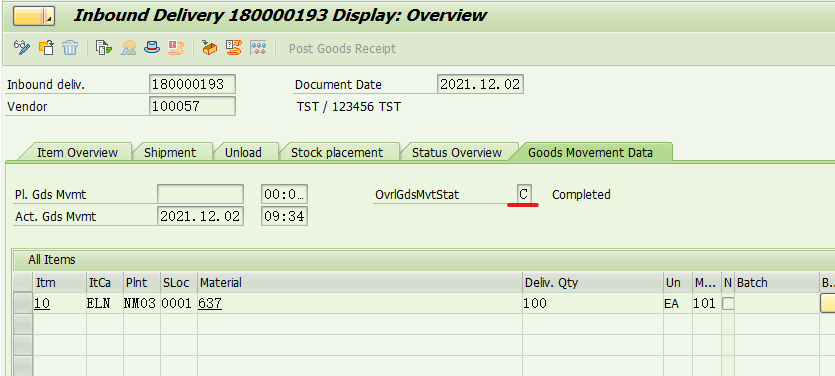
Task: Click the hand with question mark icon
Action: point(234,48)
